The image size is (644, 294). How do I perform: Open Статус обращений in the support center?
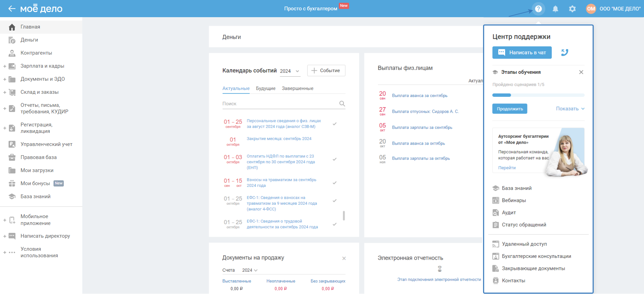pos(524,225)
